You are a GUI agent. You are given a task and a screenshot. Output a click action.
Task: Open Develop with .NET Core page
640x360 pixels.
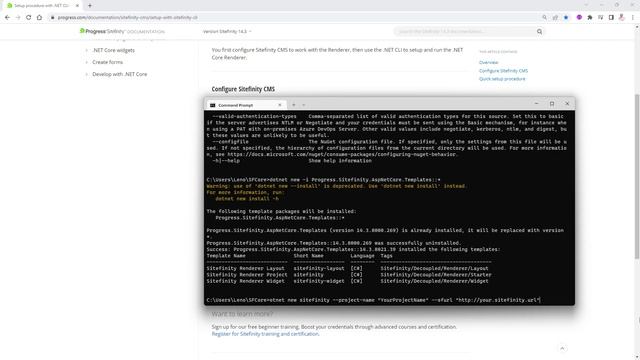pos(120,74)
